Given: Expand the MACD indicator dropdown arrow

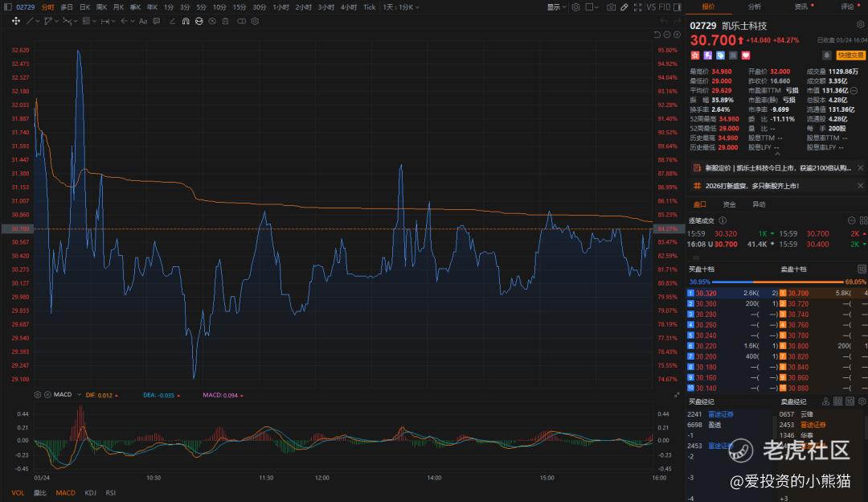Looking at the screenshot, I should pyautogui.click(x=79, y=394).
